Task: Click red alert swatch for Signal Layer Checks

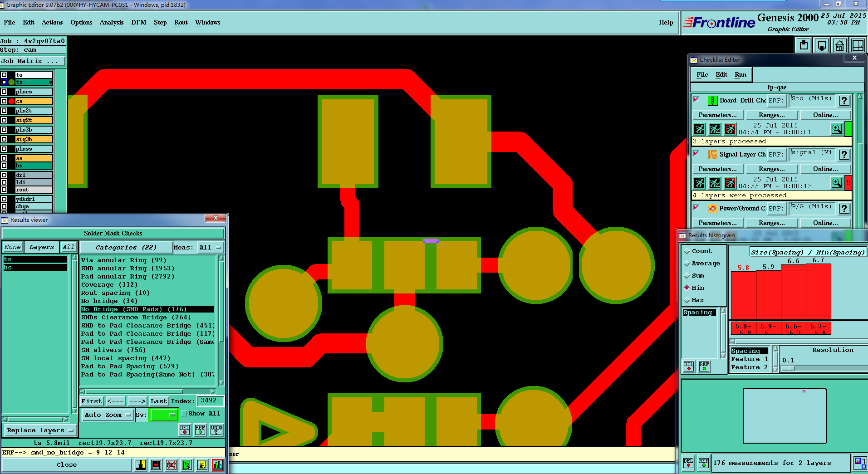Action: 848,183
